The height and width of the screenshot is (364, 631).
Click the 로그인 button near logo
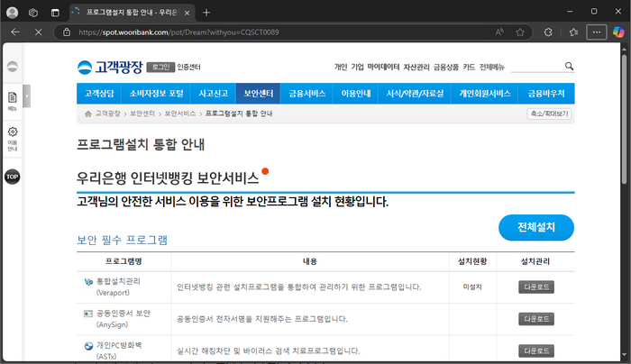pyautogui.click(x=160, y=67)
